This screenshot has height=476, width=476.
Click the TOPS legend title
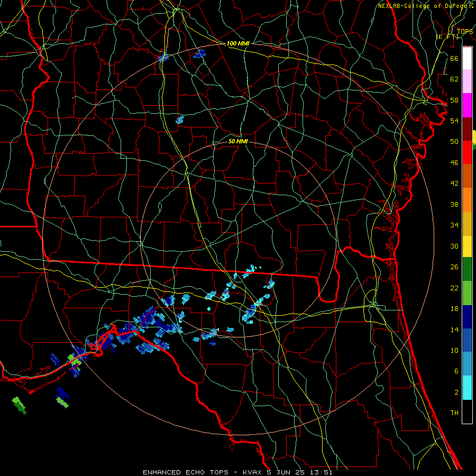pos(465,32)
